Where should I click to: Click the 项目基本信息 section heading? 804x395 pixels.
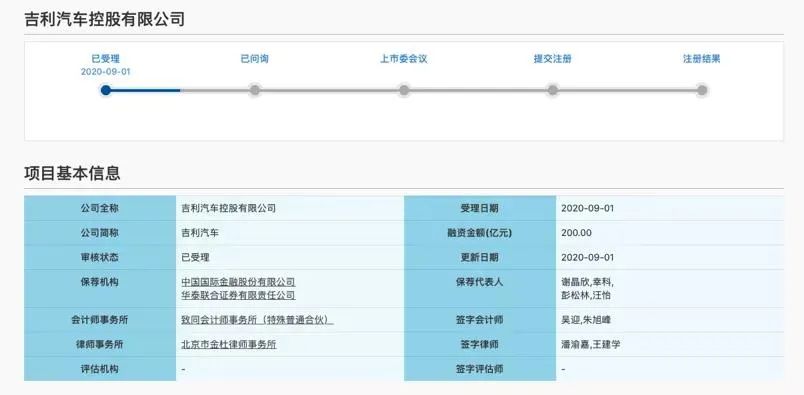pyautogui.click(x=72, y=173)
